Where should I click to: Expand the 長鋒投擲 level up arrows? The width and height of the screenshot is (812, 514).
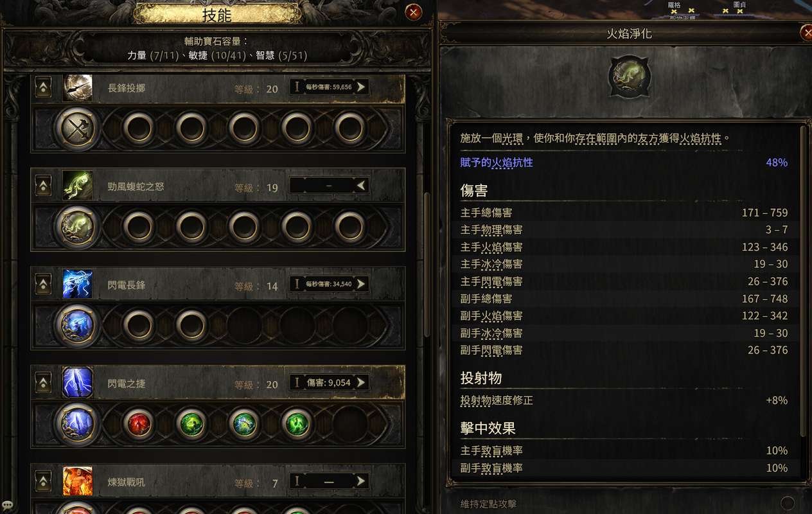click(43, 87)
